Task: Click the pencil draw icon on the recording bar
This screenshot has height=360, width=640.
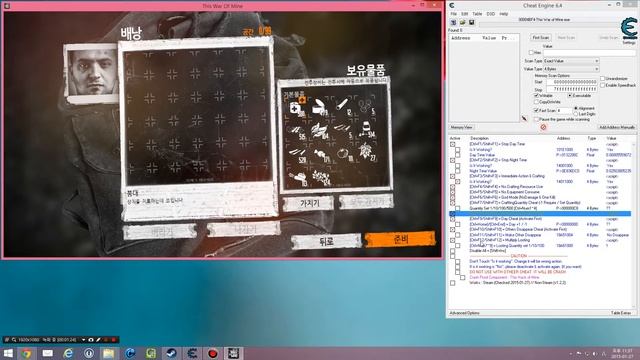Action: (x=98, y=340)
